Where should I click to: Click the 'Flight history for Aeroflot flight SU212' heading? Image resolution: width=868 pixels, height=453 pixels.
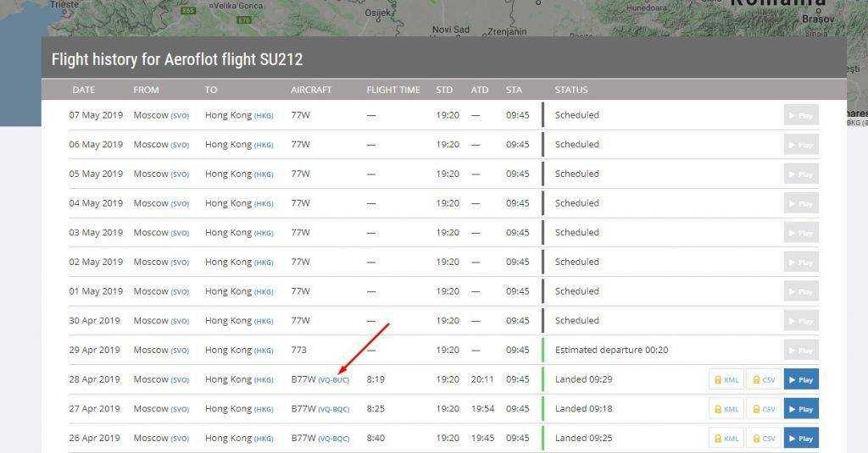point(177,59)
